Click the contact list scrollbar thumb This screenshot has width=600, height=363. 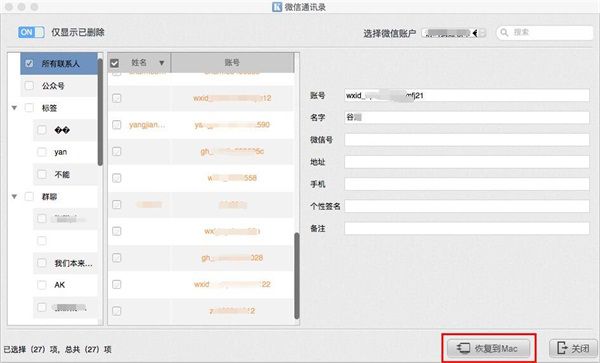tap(297, 275)
